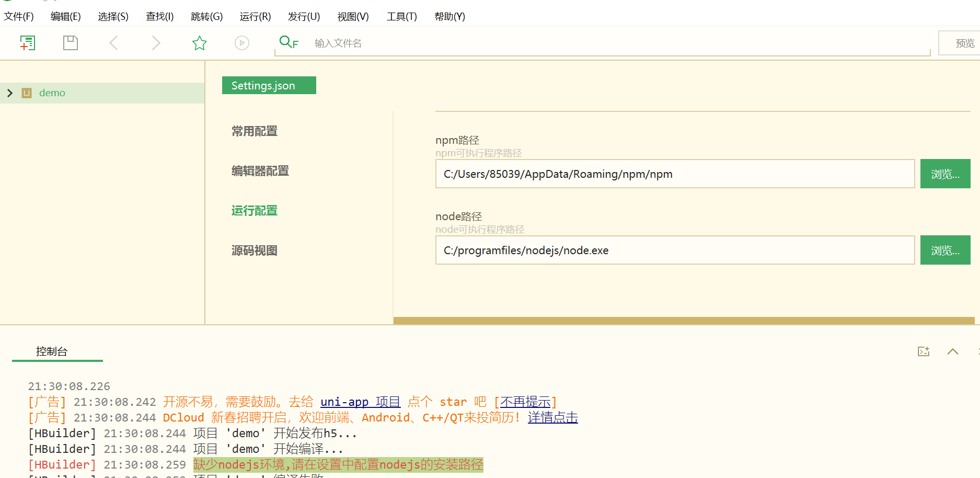Focus the 输入文件名 search field
This screenshot has height=478, width=980.
tap(602, 43)
